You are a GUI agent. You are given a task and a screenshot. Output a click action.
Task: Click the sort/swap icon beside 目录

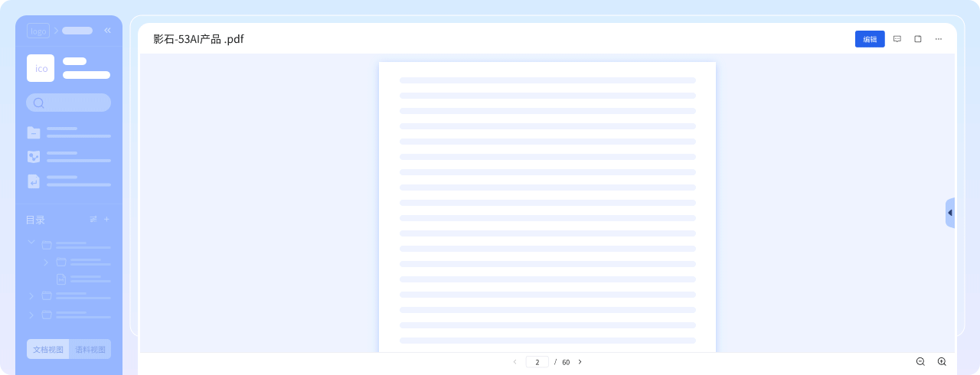[x=93, y=220]
